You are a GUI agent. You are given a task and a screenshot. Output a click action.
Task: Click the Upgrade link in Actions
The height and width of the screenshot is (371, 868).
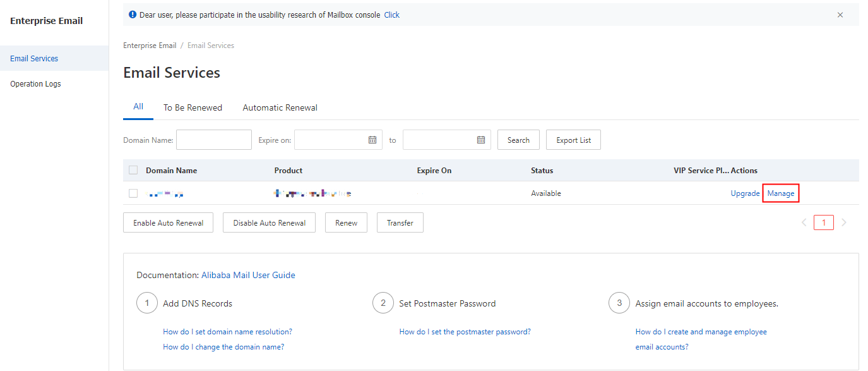tap(745, 193)
